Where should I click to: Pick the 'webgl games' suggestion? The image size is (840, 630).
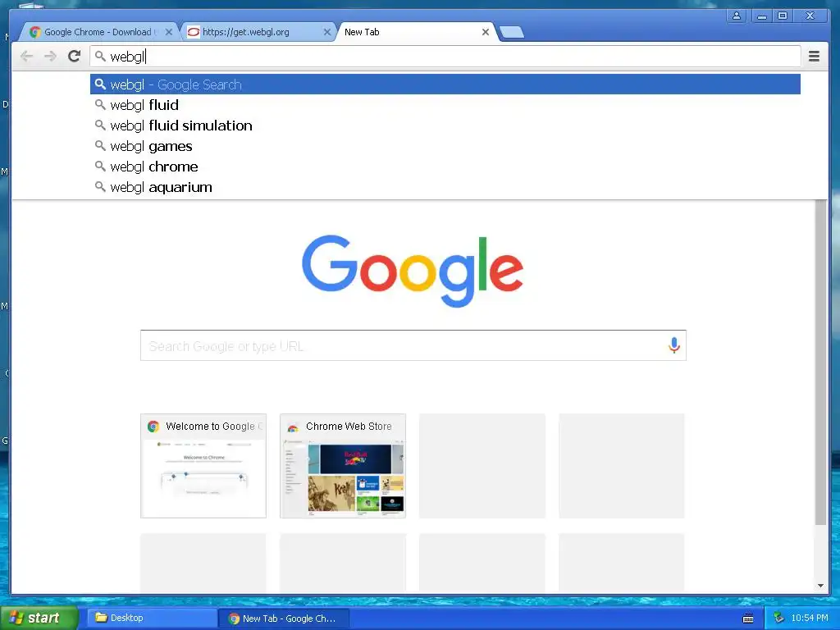click(445, 146)
